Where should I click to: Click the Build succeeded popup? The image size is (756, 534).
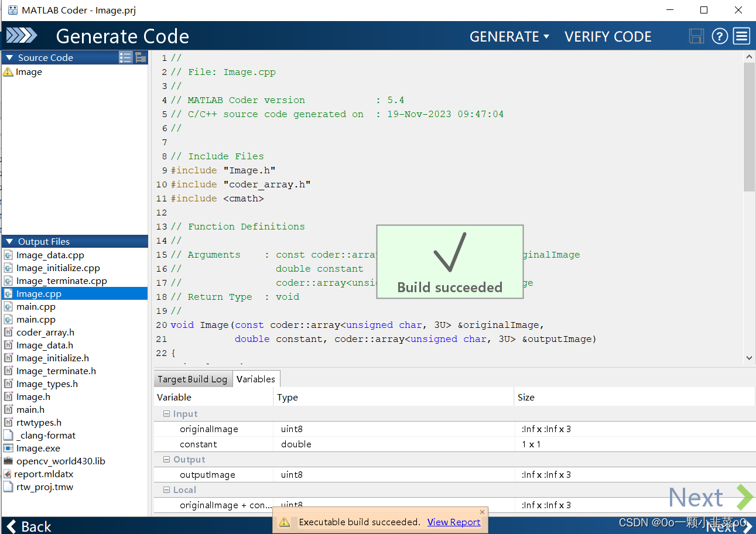[450, 262]
